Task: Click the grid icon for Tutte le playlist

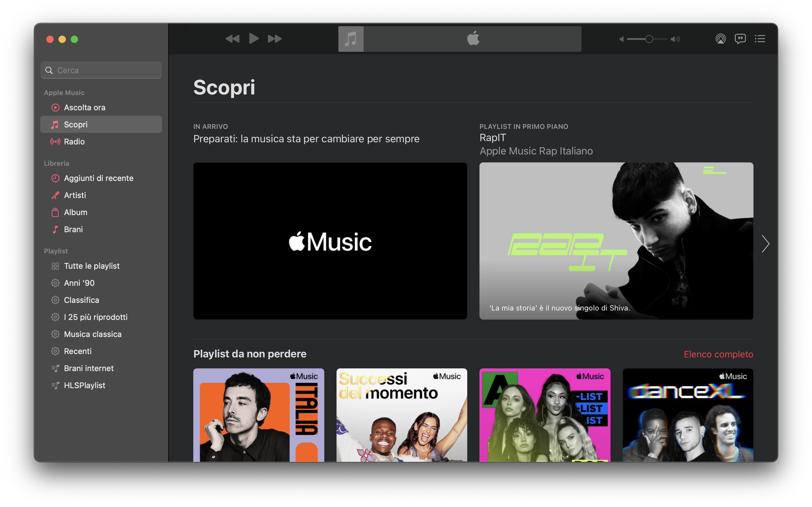Action: pyautogui.click(x=55, y=266)
